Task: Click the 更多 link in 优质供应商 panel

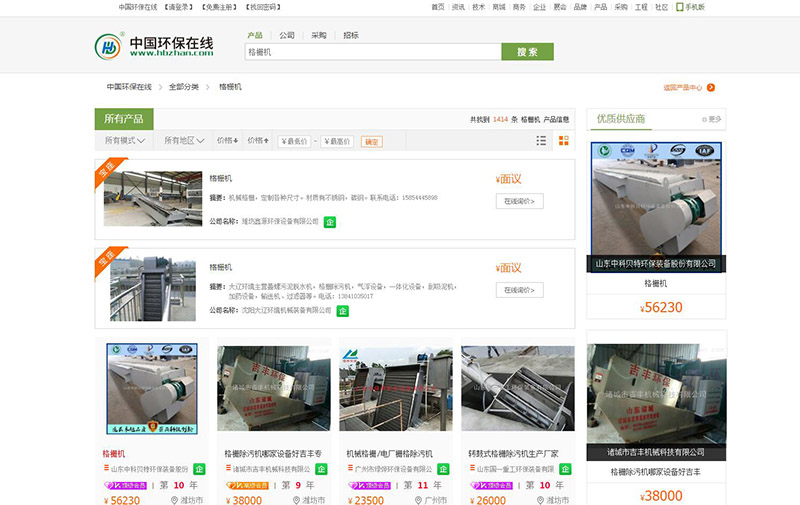Action: click(x=712, y=119)
